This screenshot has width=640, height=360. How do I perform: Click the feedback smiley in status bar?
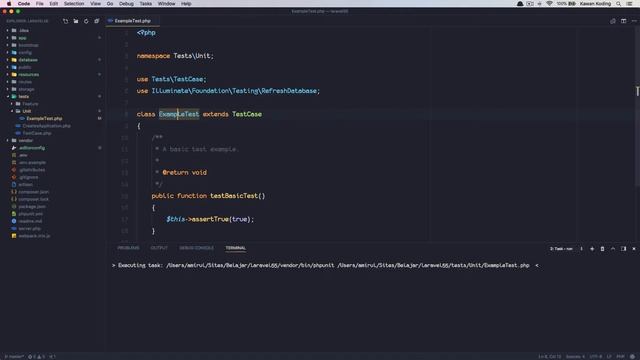pyautogui.click(x=632, y=357)
